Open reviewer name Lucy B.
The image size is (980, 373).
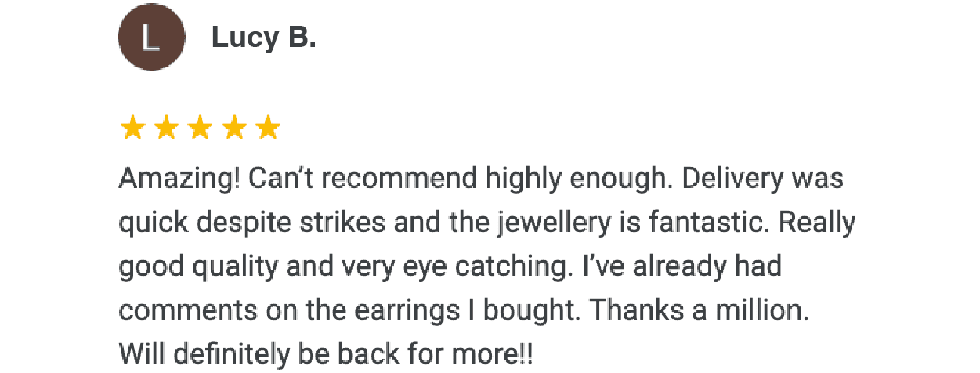(x=263, y=38)
